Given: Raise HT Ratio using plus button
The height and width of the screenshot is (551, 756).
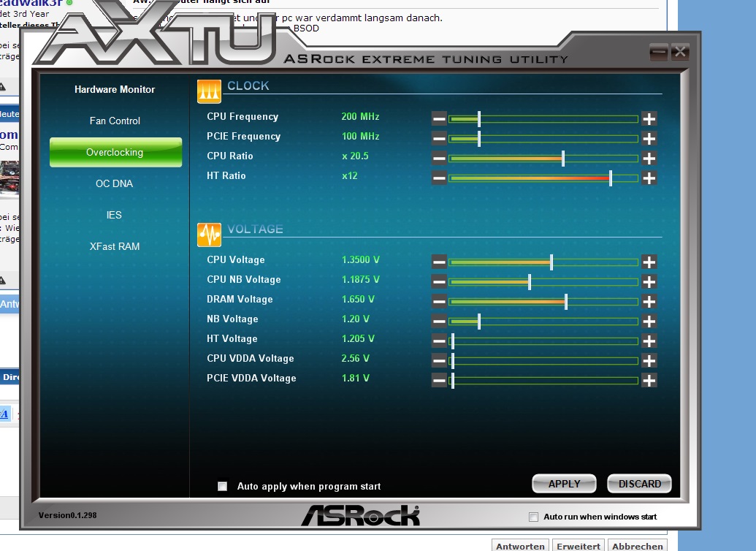Looking at the screenshot, I should coord(649,178).
